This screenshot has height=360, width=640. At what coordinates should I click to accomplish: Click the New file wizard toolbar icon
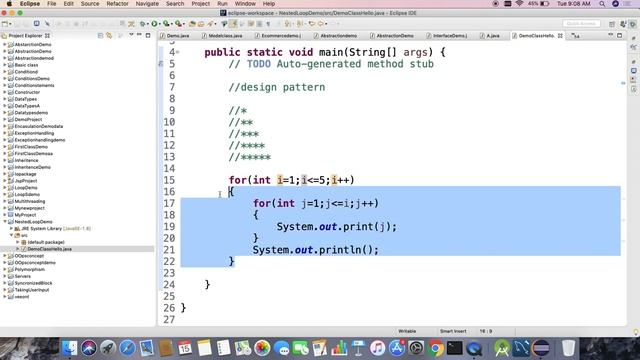[x=4, y=24]
